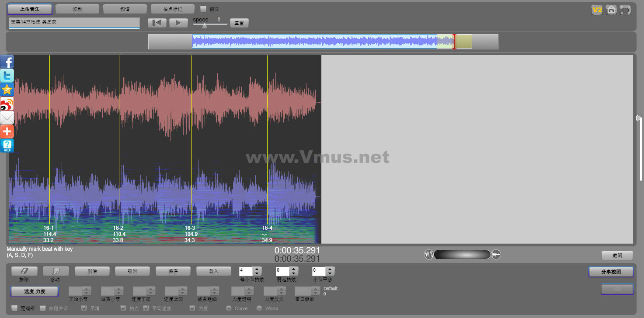Open the blue HELP question icon

[x=7, y=145]
